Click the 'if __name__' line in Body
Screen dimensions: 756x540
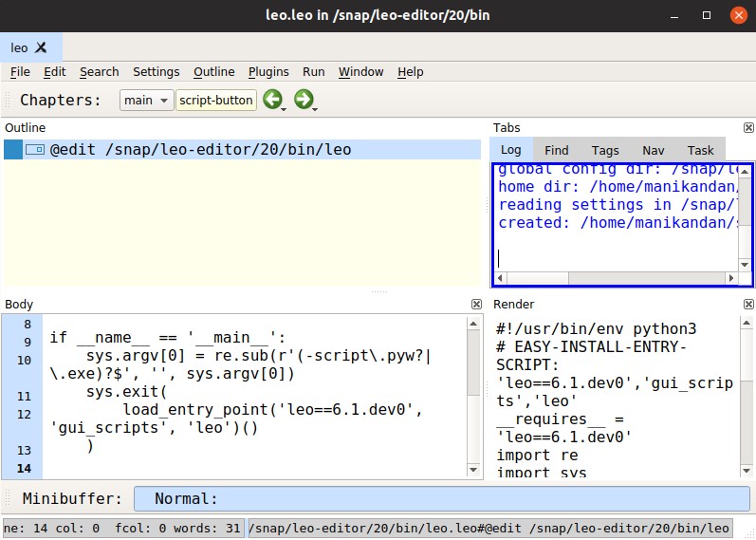click(x=167, y=337)
